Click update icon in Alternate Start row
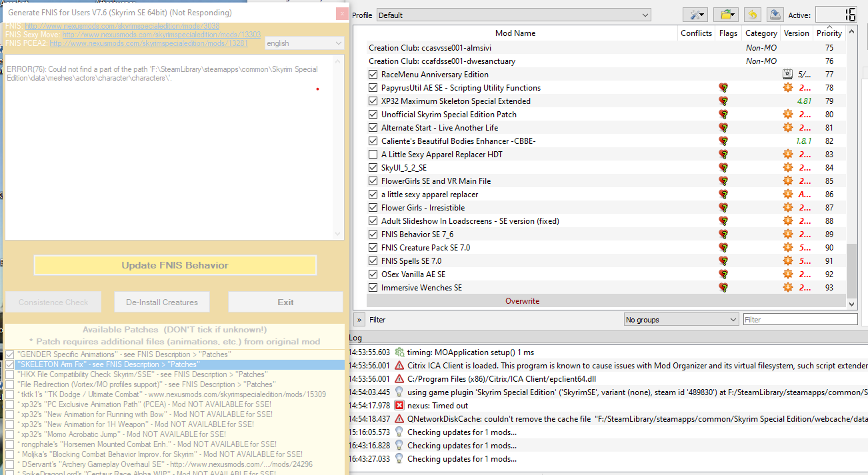Screen dimensions: 868x475 787,128
